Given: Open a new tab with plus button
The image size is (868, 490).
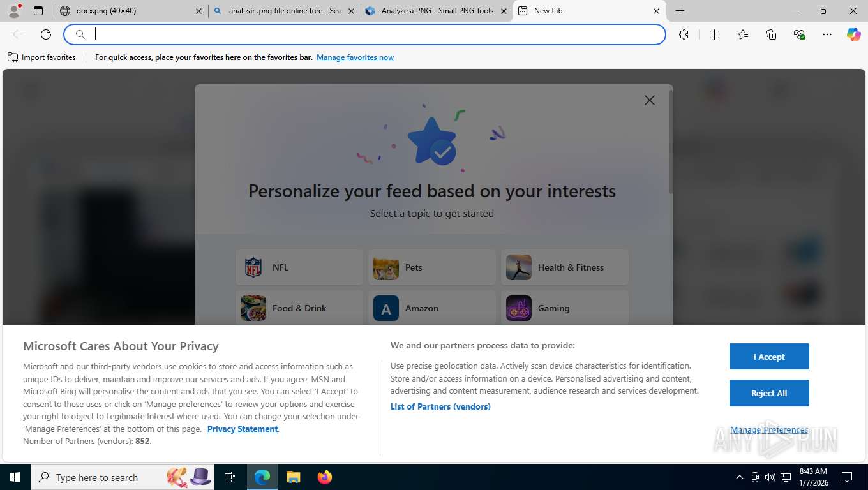Looking at the screenshot, I should 680,11.
